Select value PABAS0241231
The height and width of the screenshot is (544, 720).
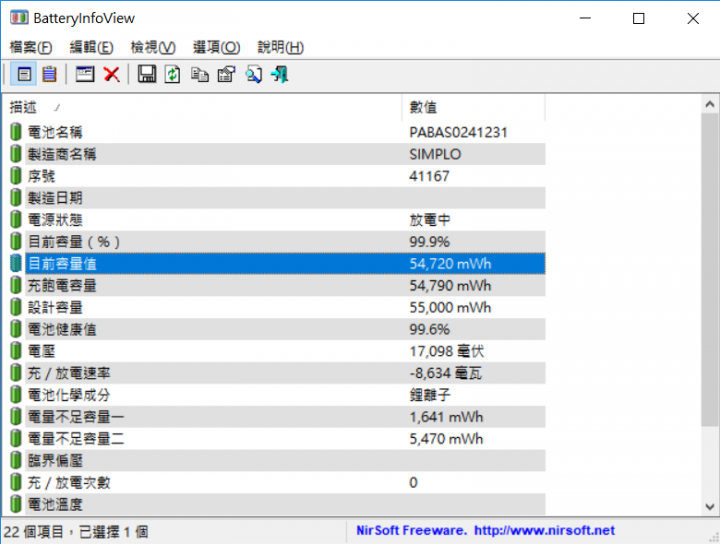tap(458, 132)
